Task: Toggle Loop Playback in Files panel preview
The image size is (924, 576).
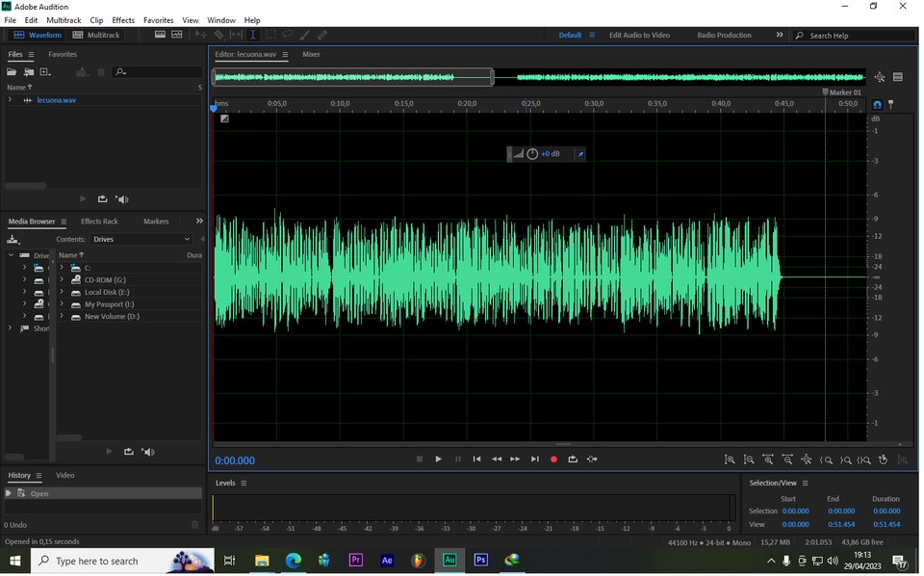Action: click(x=103, y=199)
